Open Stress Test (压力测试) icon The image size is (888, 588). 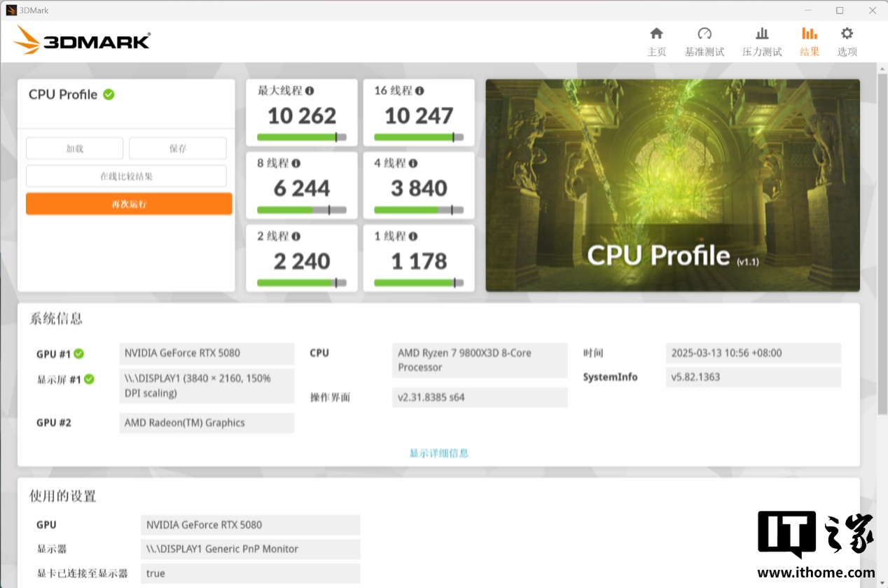point(762,34)
